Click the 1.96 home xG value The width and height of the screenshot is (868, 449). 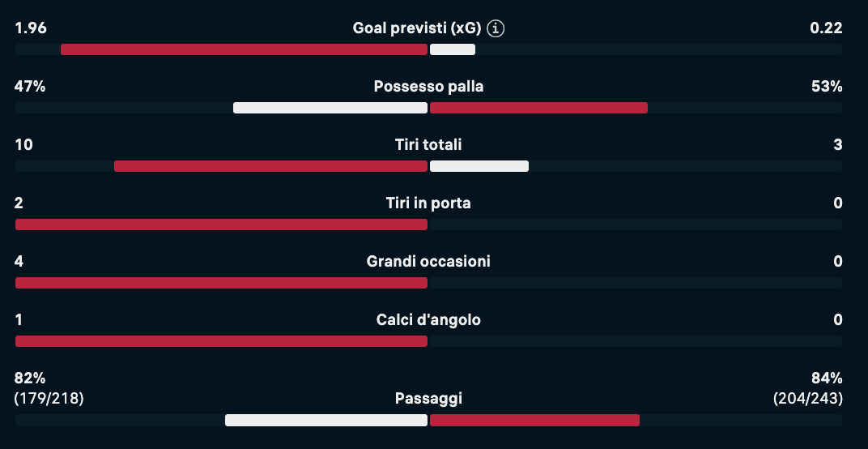tap(31, 28)
